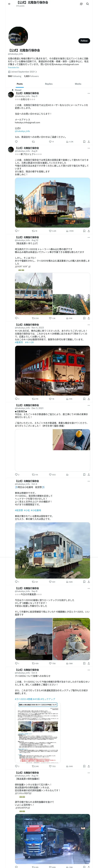Go back using the arrow icon
This screenshot has height=868, width=98.
pyautogui.click(x=9, y=4)
